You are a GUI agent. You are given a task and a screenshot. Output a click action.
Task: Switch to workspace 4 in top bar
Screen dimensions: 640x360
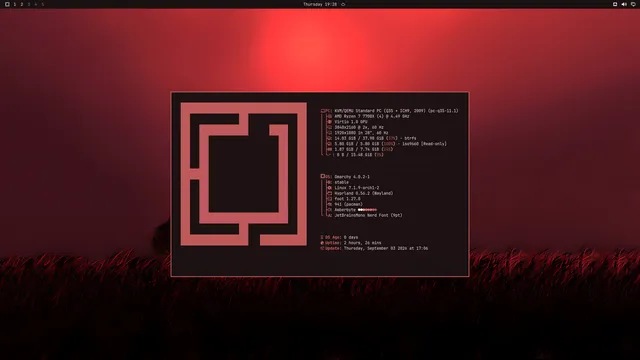click(x=36, y=4)
